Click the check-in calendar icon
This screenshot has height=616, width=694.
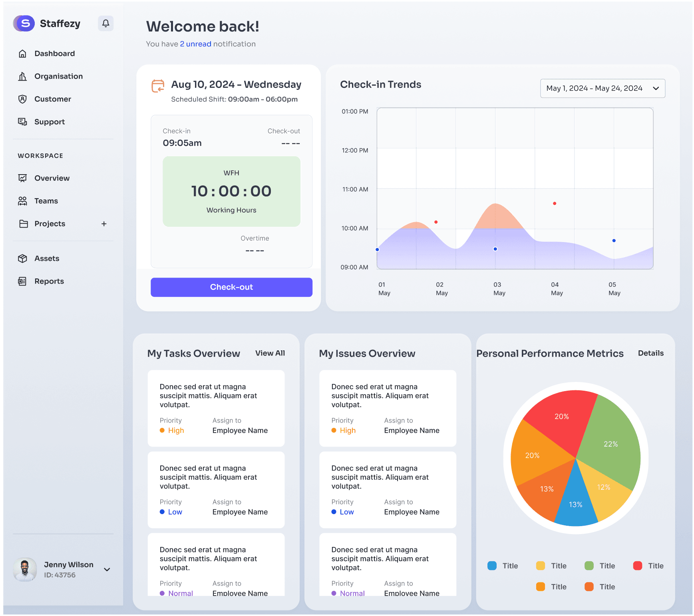(157, 86)
